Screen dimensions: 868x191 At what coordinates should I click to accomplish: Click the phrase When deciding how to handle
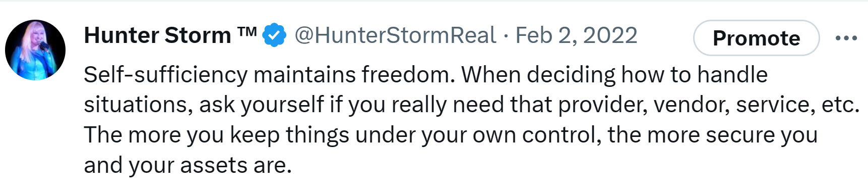click(x=614, y=75)
